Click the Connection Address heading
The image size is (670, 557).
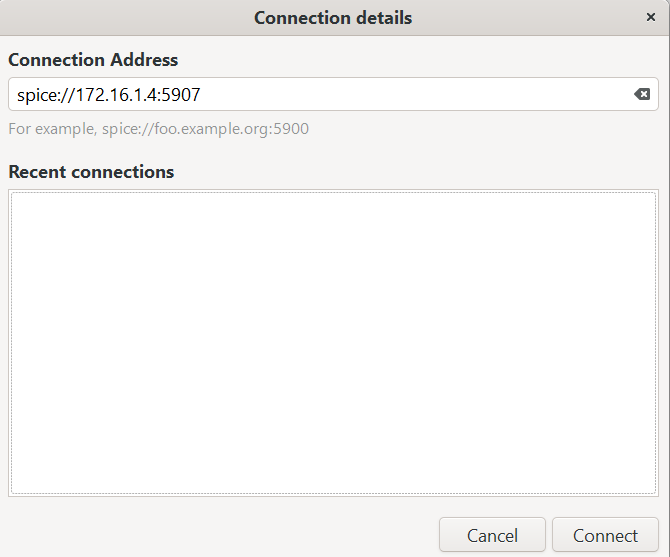[x=93, y=60]
